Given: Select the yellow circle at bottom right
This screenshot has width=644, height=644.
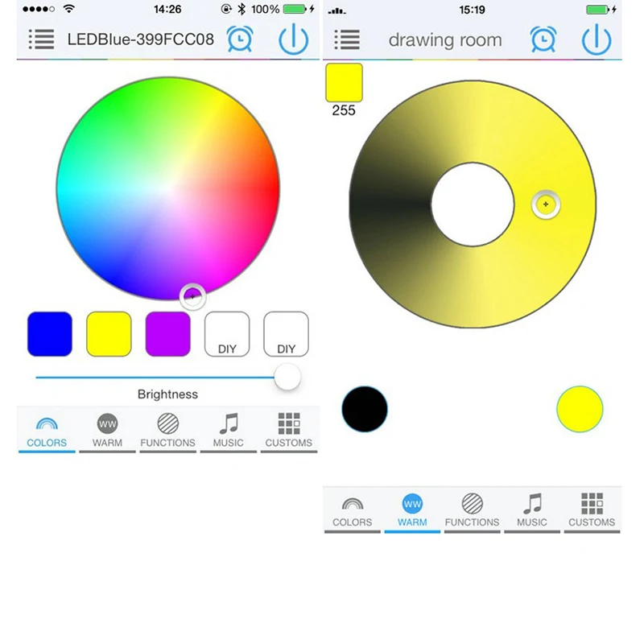Looking at the screenshot, I should click(580, 409).
